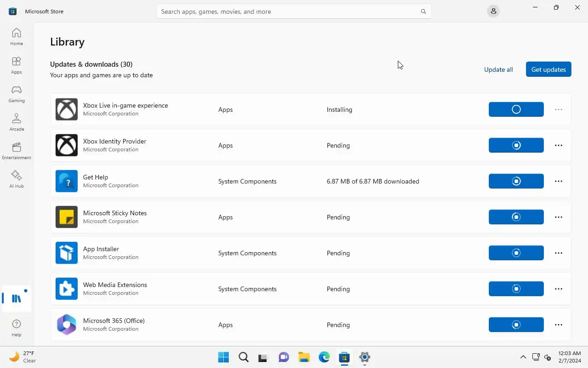Click the Microsoft 365 (Office) app icon

(67, 325)
